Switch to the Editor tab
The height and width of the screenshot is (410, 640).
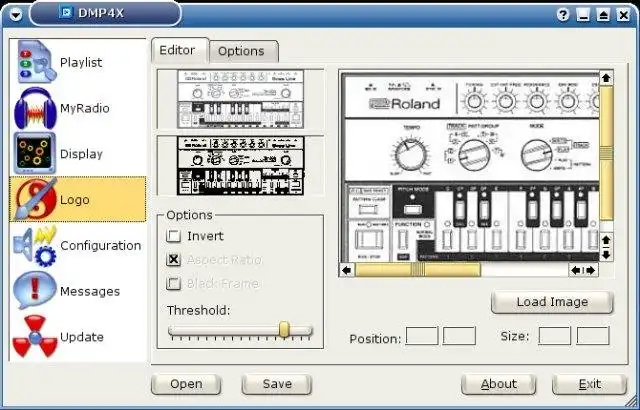pos(180,51)
